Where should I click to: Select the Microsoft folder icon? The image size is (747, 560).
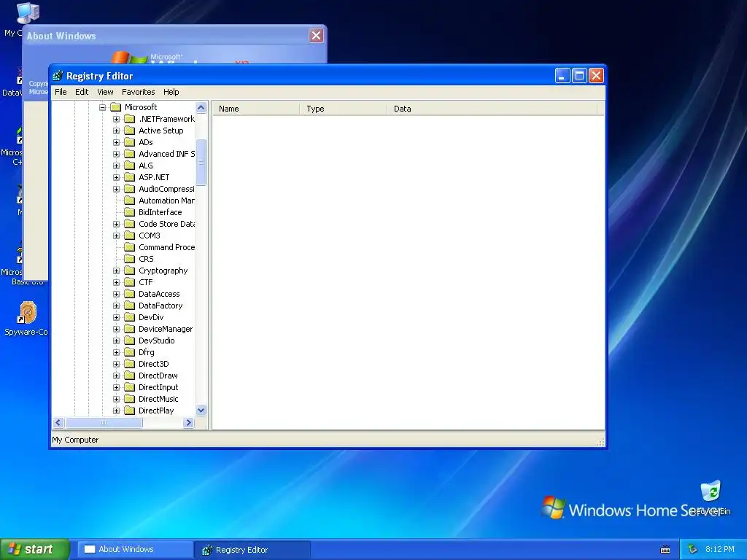coord(116,107)
